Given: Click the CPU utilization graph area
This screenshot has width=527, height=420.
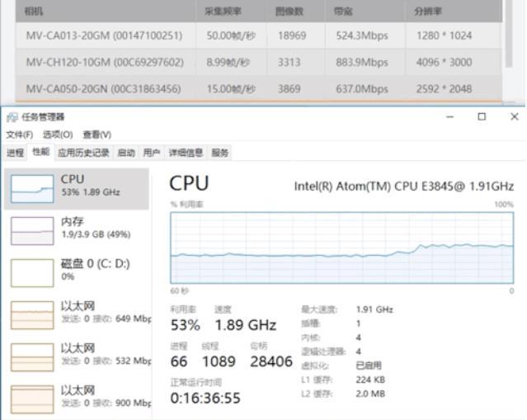Looking at the screenshot, I should tap(341, 245).
